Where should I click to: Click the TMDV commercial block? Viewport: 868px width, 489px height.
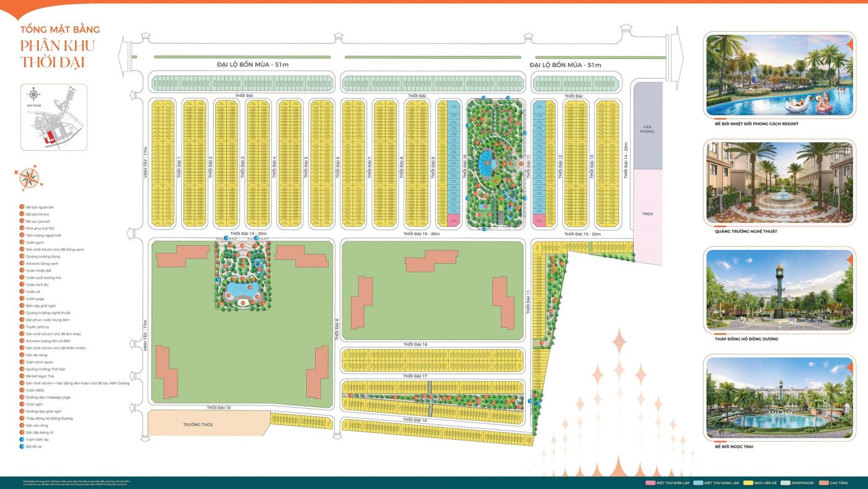pos(647,214)
